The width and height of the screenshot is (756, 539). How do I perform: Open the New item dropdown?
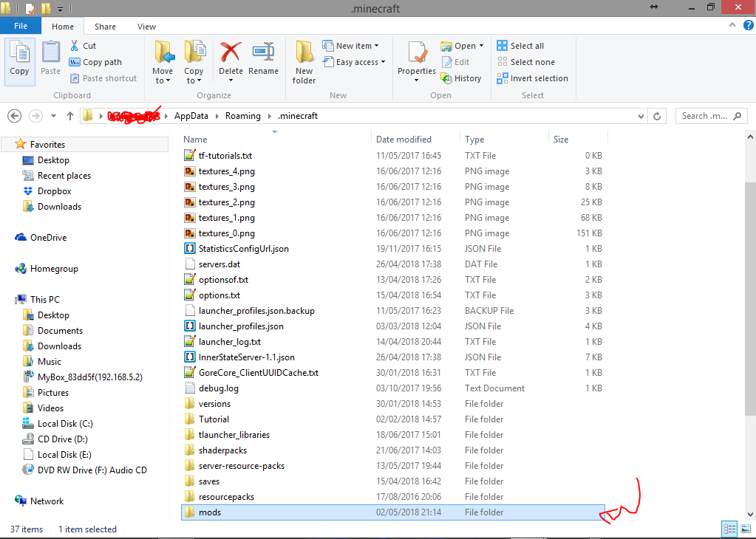click(351, 45)
